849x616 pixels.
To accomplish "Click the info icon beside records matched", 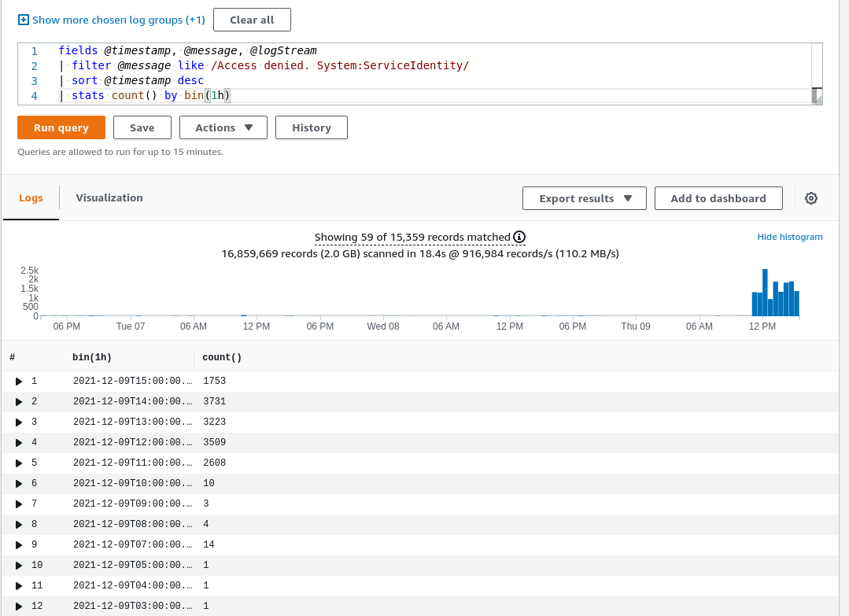I will pos(520,237).
